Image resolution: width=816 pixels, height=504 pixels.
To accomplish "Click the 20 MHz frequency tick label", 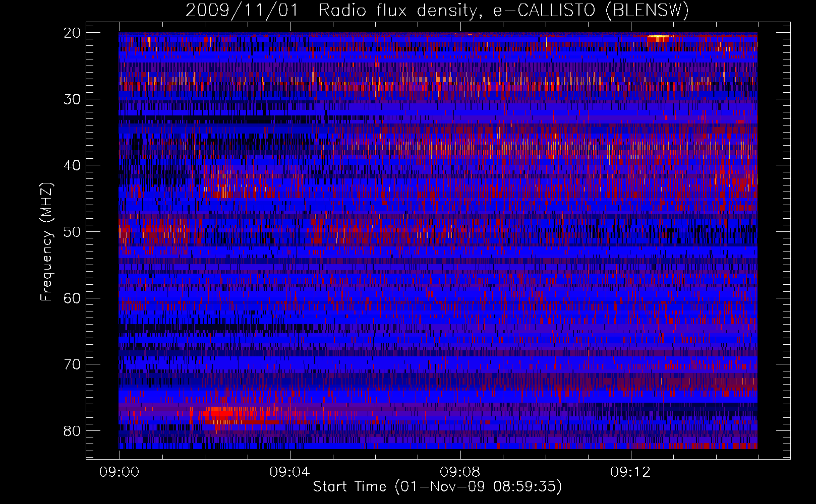I will click(x=72, y=33).
